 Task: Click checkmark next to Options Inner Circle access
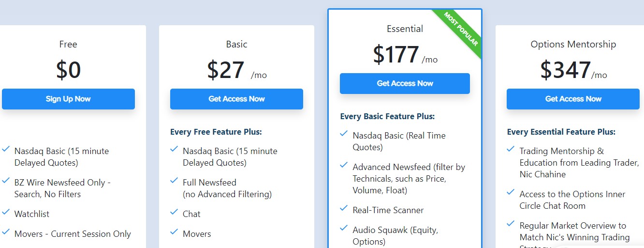point(511,192)
